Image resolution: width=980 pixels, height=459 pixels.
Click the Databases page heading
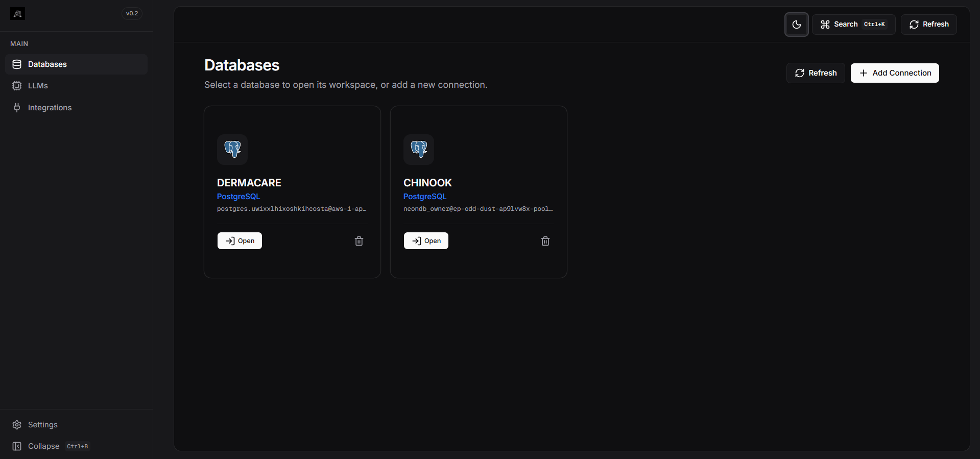[x=242, y=65]
